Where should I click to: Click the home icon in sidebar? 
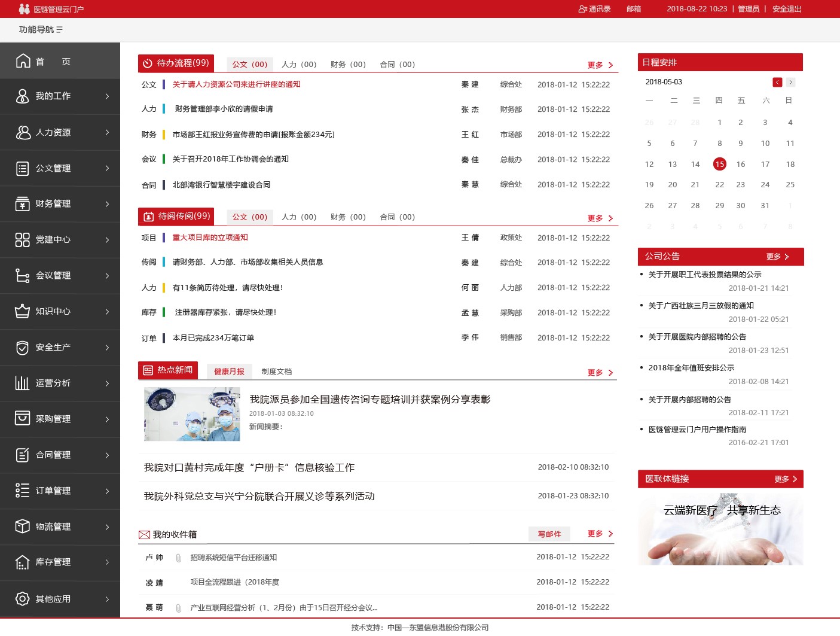pyautogui.click(x=23, y=60)
